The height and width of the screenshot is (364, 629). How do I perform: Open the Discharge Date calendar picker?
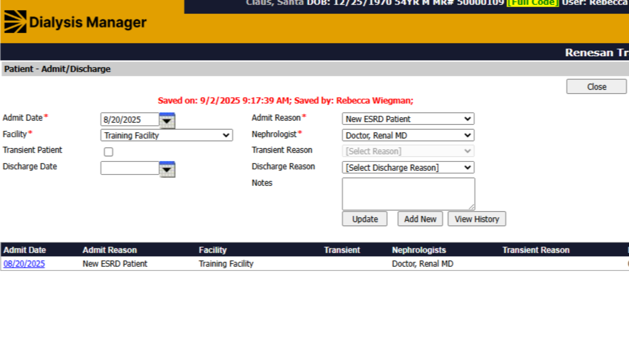[x=167, y=169]
